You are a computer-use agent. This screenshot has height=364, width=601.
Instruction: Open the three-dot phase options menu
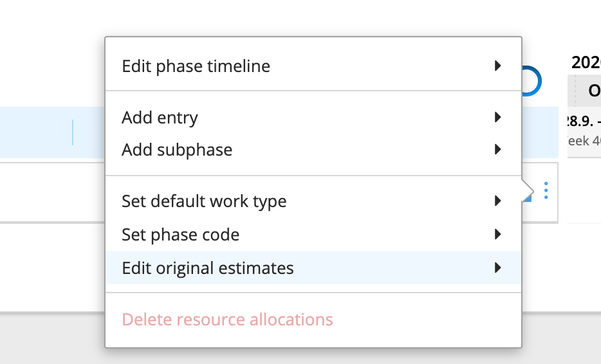(x=546, y=191)
